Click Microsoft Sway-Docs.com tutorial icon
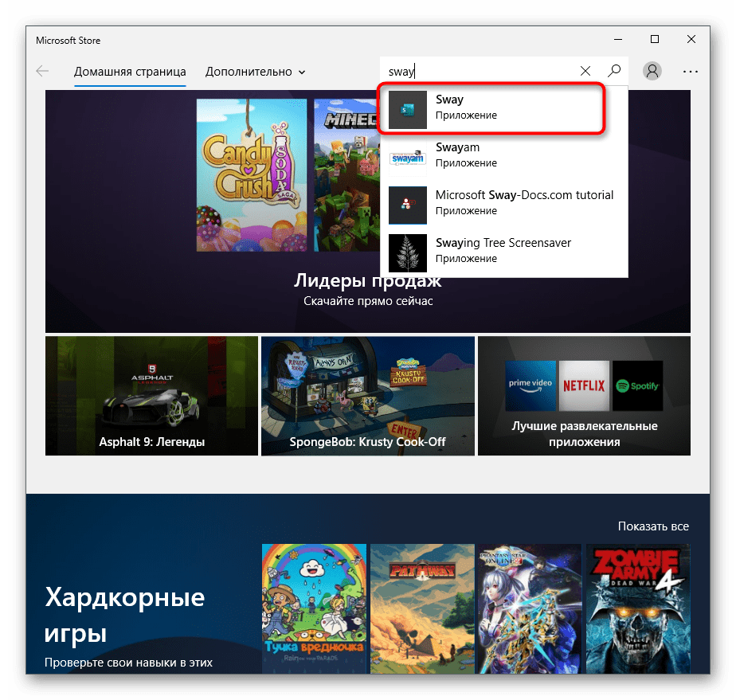 [408, 205]
